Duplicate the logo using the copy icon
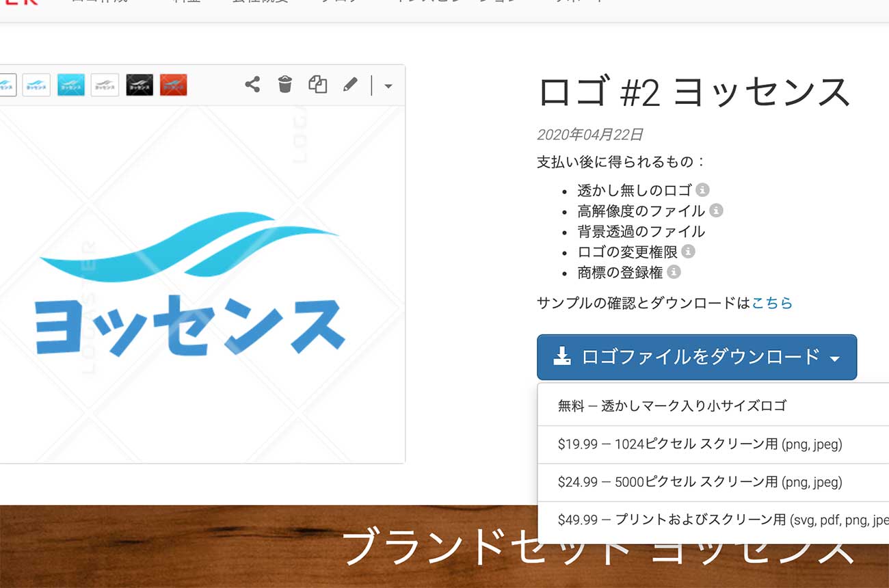 coord(317,85)
